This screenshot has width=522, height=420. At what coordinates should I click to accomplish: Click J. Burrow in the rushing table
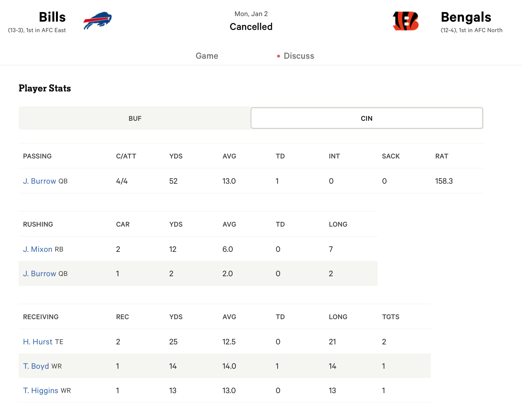(x=40, y=274)
